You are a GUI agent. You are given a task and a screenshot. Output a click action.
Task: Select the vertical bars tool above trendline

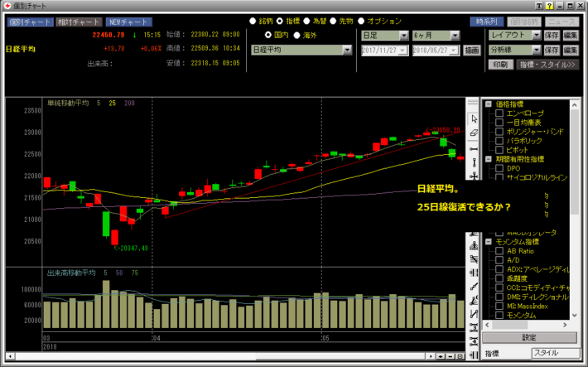(474, 273)
